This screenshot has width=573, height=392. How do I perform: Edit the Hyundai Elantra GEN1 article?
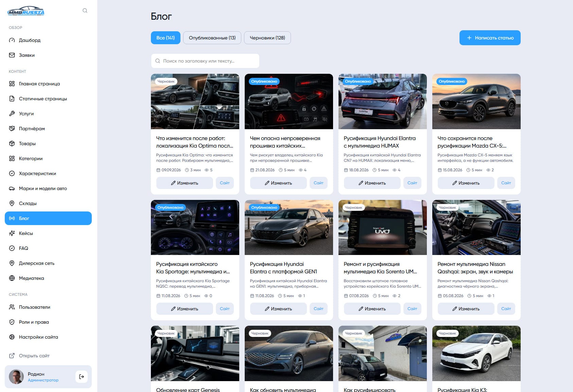[278, 309]
